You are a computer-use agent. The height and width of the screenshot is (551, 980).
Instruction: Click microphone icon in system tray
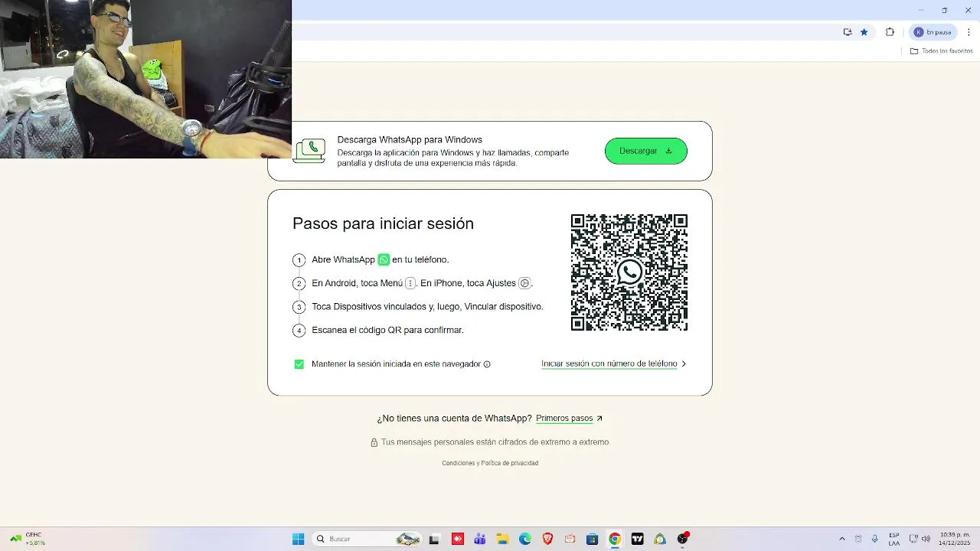874,539
